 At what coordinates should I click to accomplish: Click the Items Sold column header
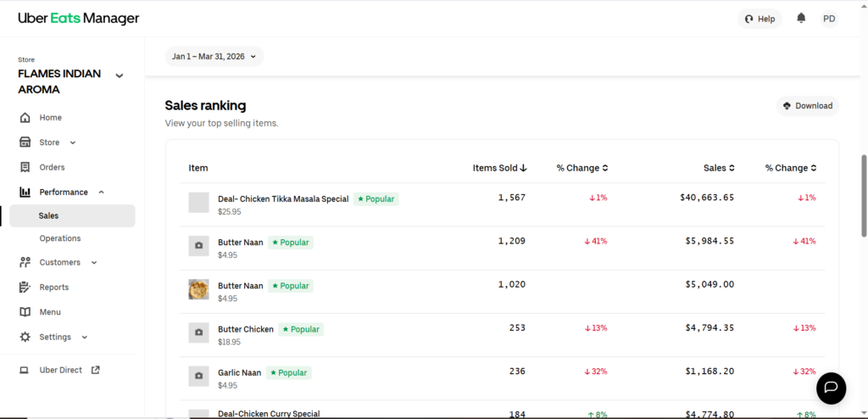[499, 168]
